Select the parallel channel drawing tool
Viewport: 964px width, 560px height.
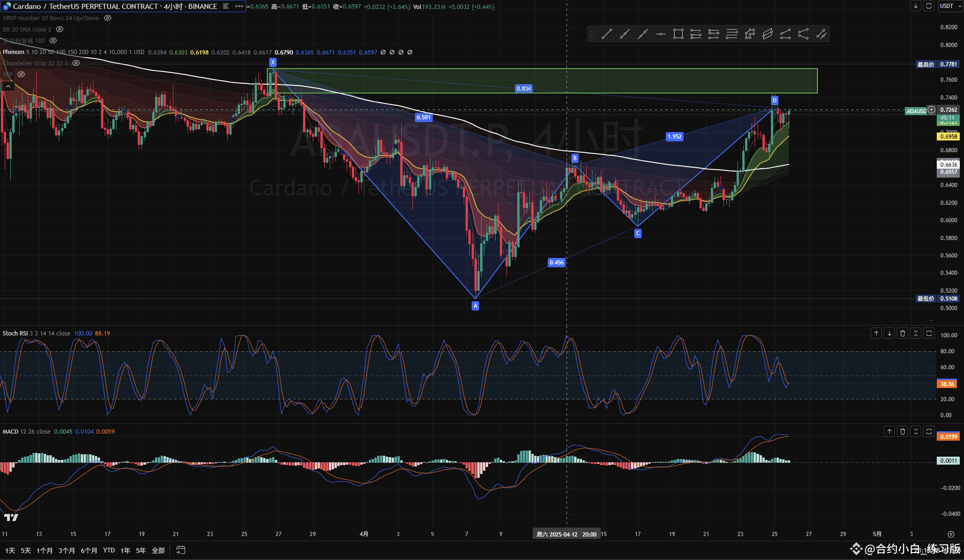[x=768, y=34]
